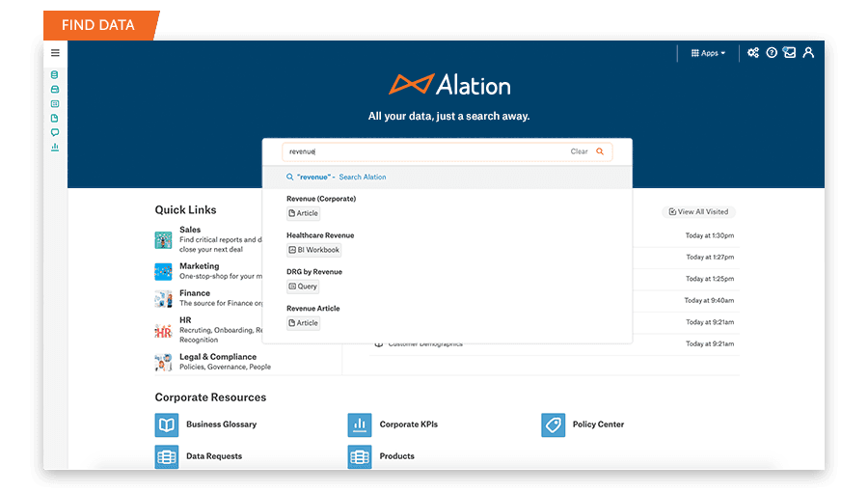Click the Alation logo
The height and width of the screenshot is (492, 868).
449,85
